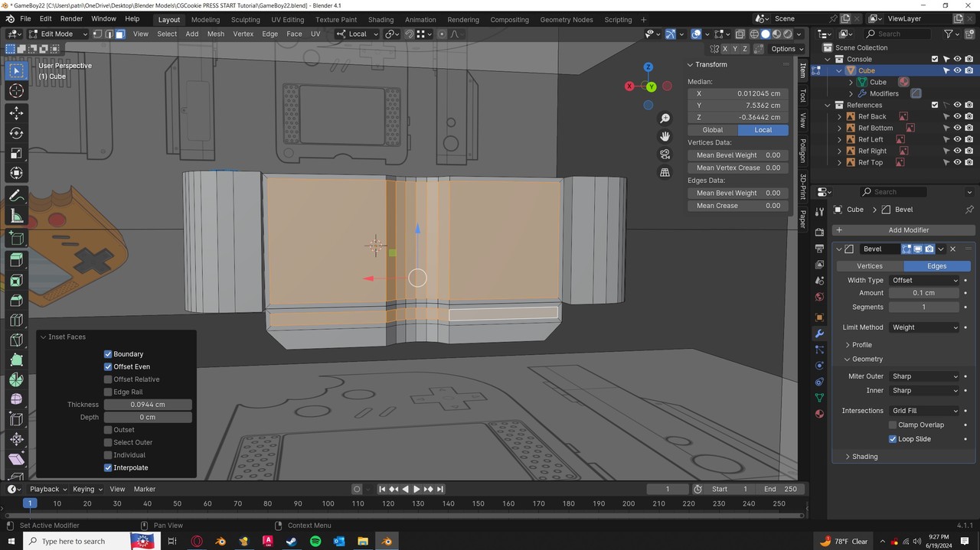Enable the Offset Relative checkbox
Viewport: 980px width, 550px height.
(x=108, y=379)
